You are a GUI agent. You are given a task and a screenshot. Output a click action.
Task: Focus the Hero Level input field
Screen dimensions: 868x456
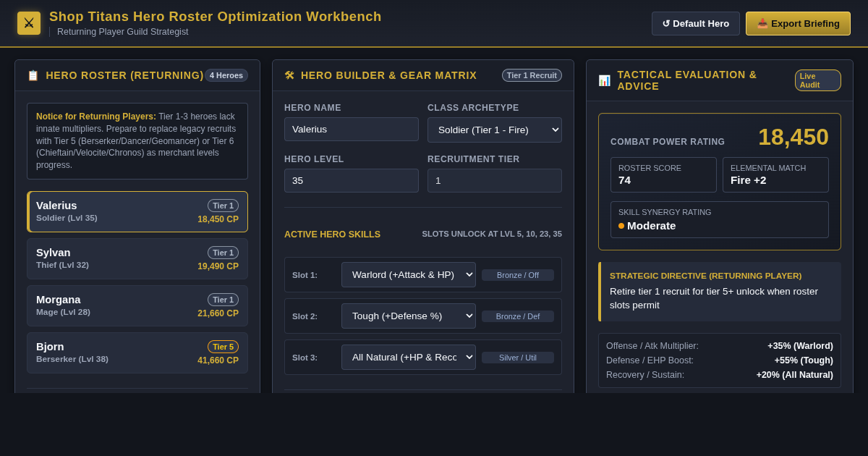[x=352, y=180]
